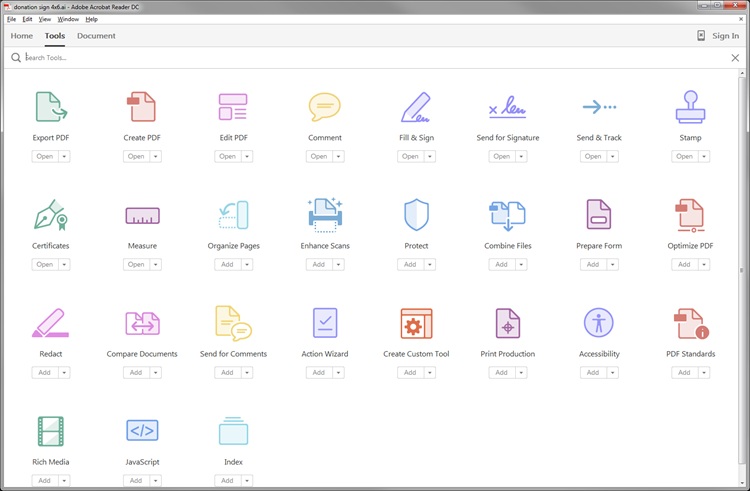Focus the Search Tools input field
750x491 pixels.
(x=370, y=58)
